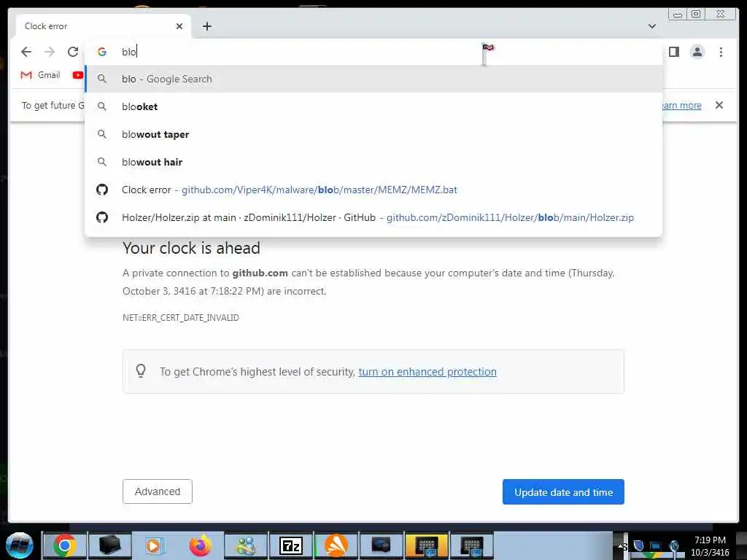Click 'turn on enhanced protection' link
Viewport: 747px width, 560px height.
pos(427,371)
